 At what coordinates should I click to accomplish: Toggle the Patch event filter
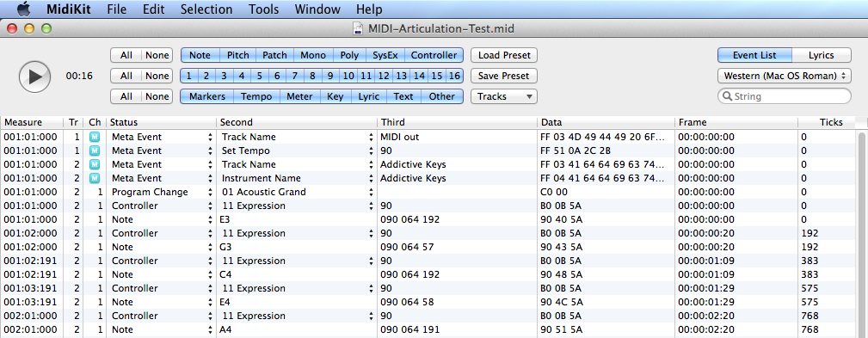coord(274,55)
